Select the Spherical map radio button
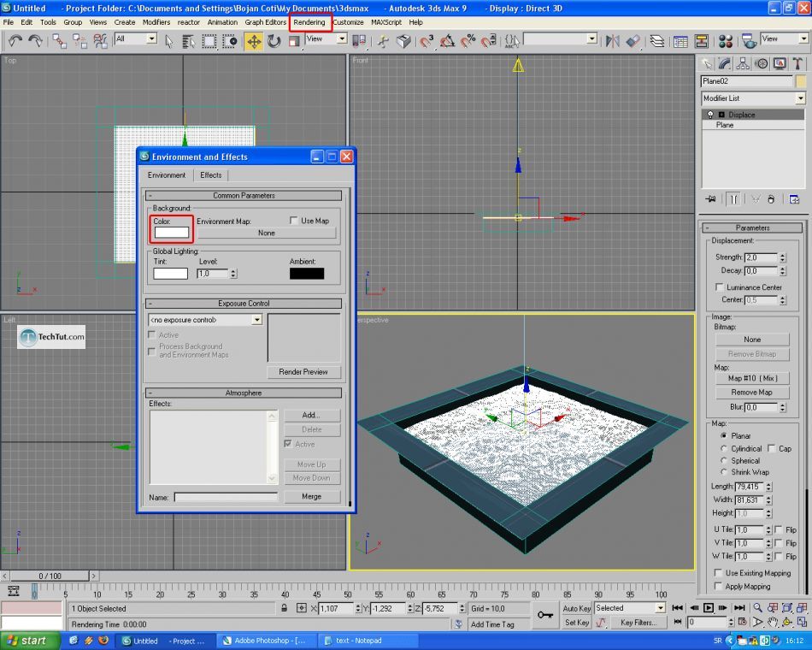812x650 pixels. (724, 460)
